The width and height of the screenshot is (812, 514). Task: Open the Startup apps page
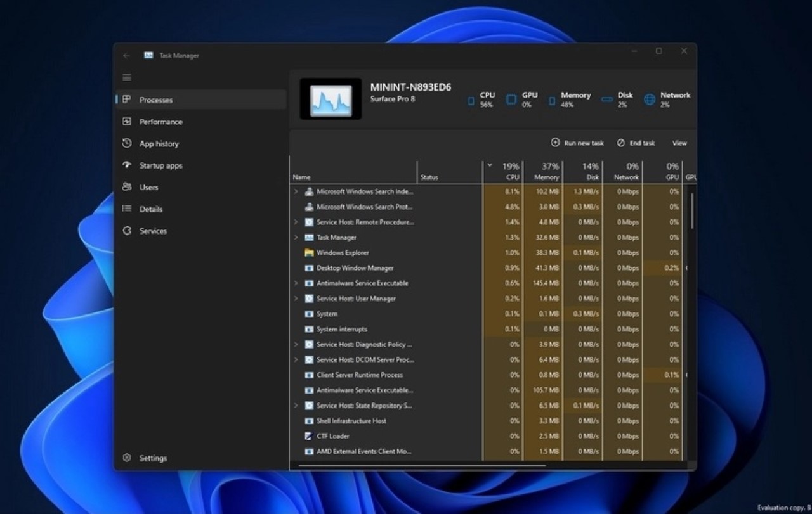click(202, 165)
